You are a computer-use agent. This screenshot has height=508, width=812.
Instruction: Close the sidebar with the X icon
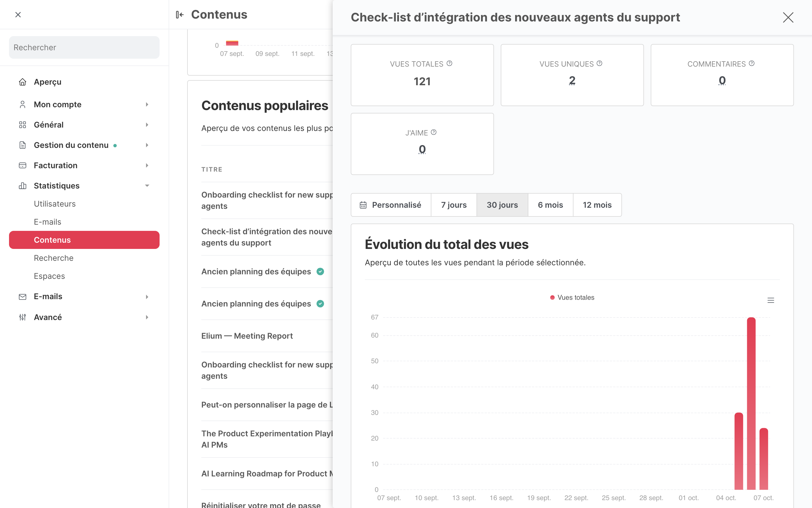tap(18, 15)
